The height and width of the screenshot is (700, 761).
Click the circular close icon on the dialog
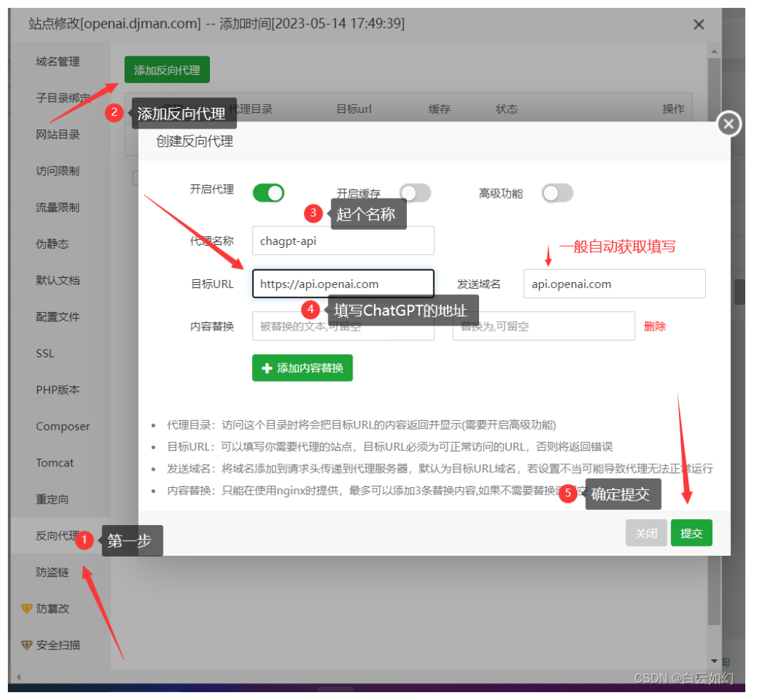(x=728, y=124)
